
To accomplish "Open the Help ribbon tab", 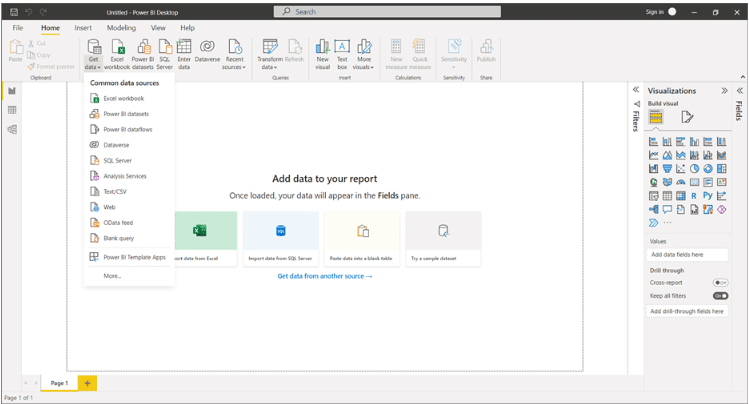I will tap(187, 28).
